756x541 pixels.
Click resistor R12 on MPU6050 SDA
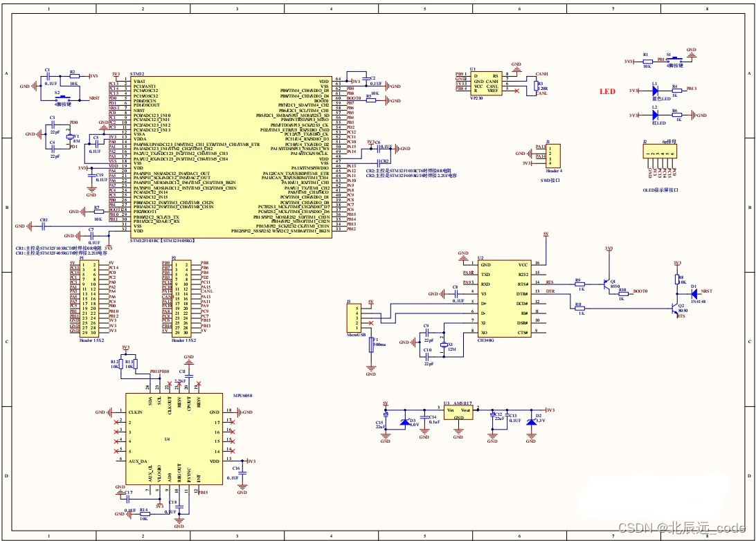(120, 364)
